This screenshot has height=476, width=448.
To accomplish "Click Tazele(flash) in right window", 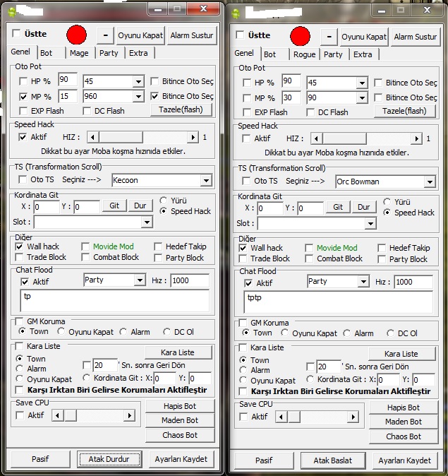I will point(405,111).
